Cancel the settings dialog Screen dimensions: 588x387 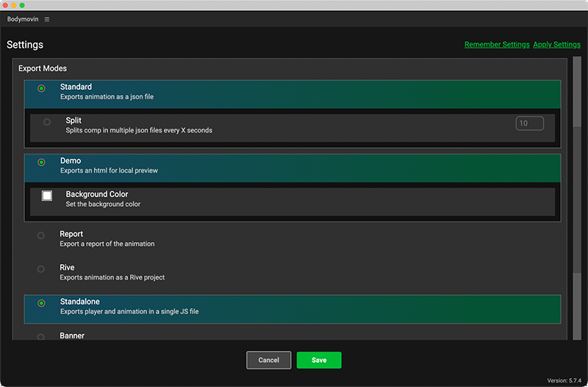click(268, 360)
